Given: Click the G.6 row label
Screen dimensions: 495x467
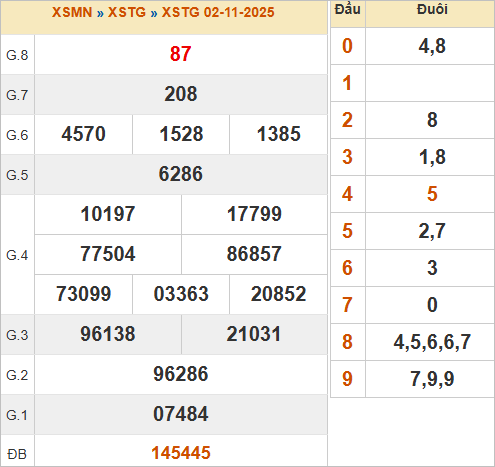Looking at the screenshot, I should pos(17,135).
